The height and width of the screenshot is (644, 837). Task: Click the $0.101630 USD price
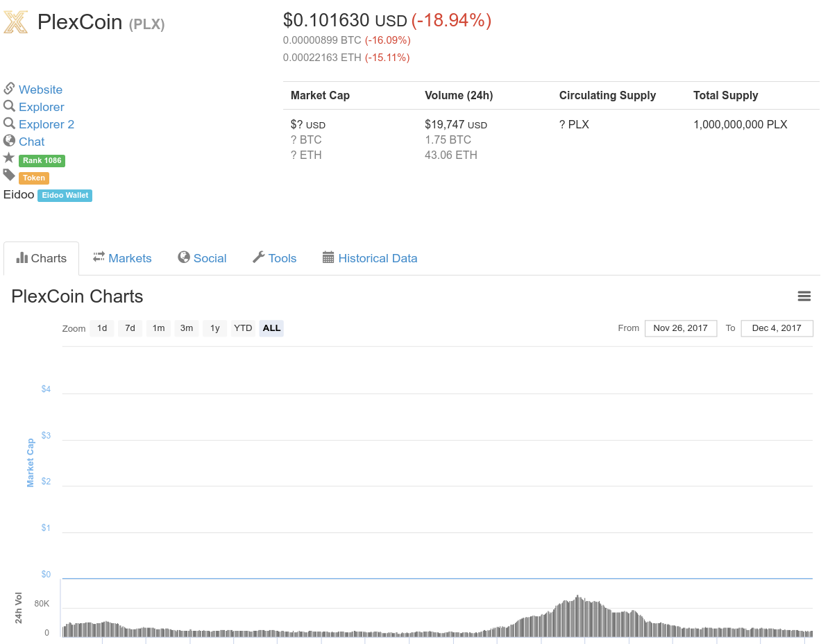345,21
